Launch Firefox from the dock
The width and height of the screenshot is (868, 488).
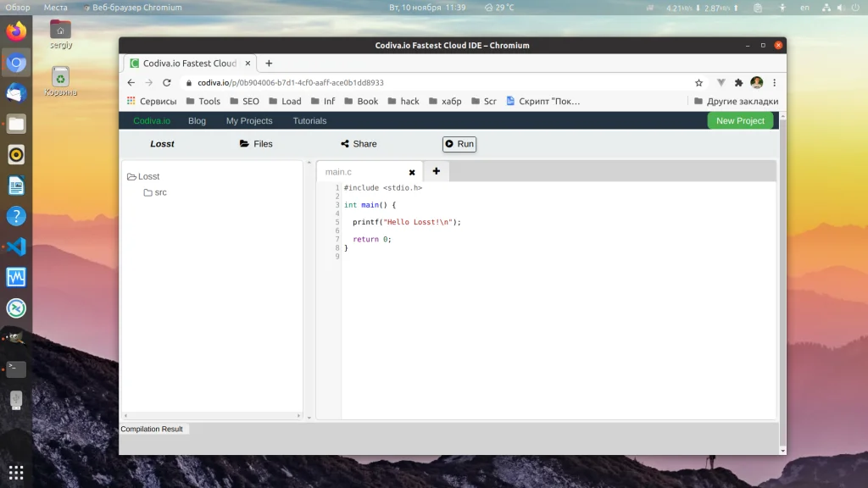[x=16, y=32]
